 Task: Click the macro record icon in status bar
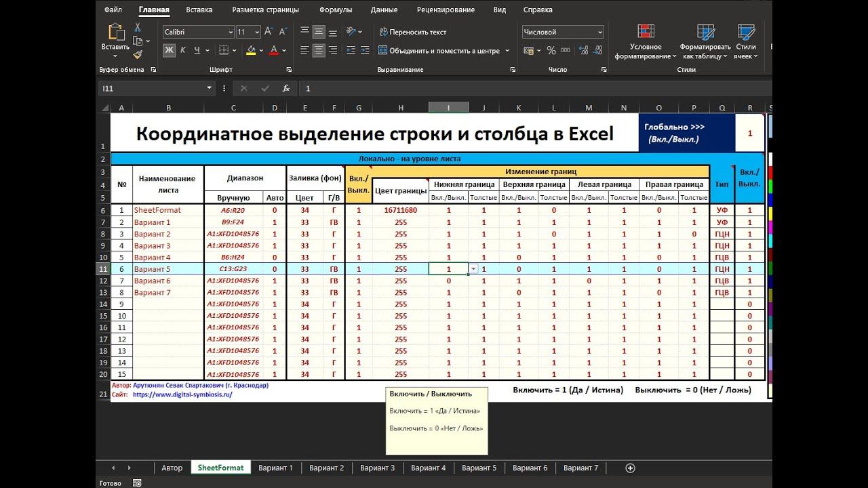pyautogui.click(x=137, y=483)
